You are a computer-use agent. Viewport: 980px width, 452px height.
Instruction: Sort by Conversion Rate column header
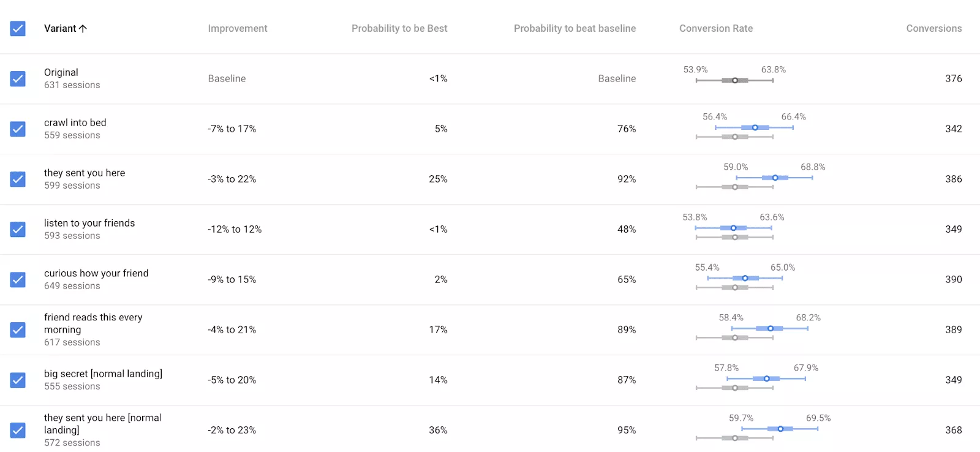click(716, 28)
